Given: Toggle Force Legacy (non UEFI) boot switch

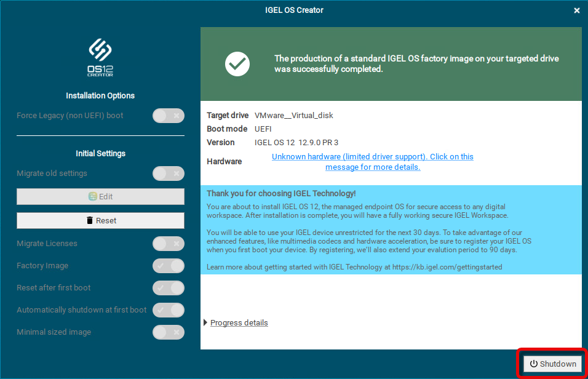Looking at the screenshot, I should click(x=169, y=116).
